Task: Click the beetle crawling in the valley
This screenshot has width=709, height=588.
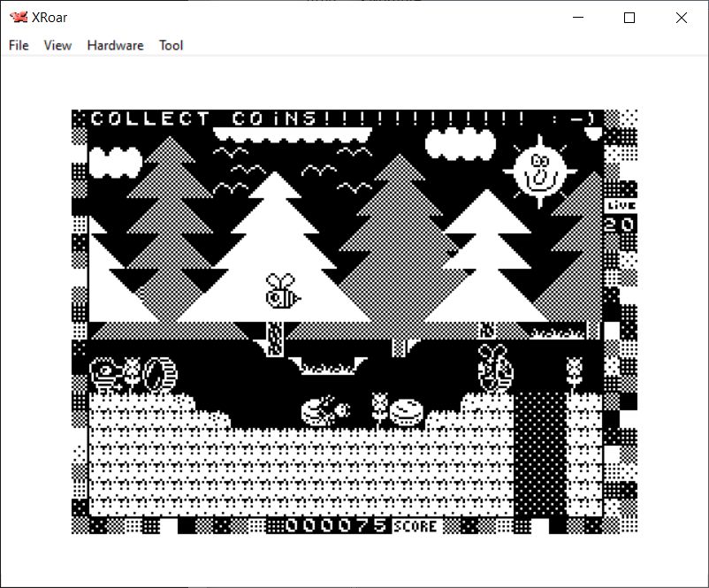Action: tap(325, 410)
